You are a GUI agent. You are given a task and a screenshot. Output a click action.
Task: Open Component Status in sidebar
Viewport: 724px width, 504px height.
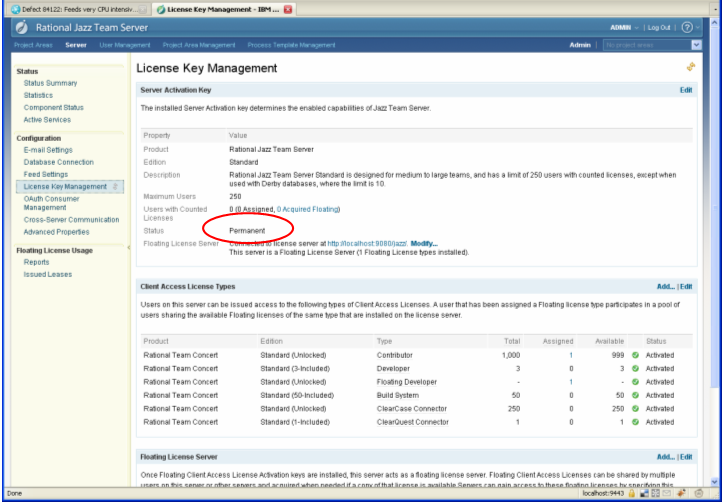tap(54, 108)
